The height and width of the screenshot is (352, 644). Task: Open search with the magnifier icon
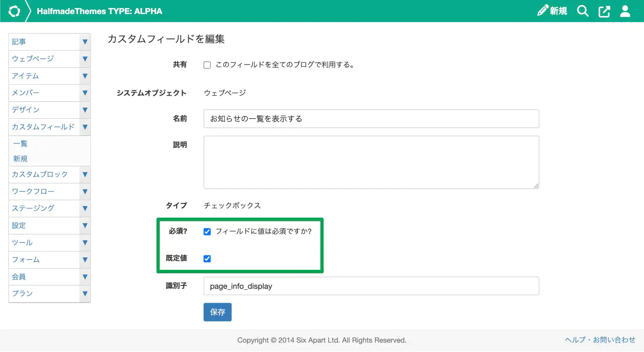pyautogui.click(x=583, y=11)
